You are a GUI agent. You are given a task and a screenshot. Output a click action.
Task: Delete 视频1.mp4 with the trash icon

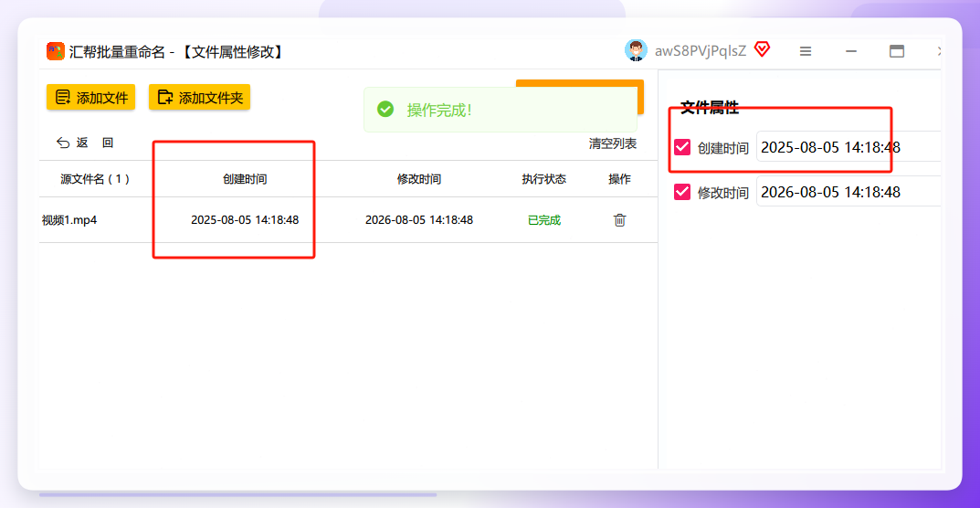pos(619,220)
